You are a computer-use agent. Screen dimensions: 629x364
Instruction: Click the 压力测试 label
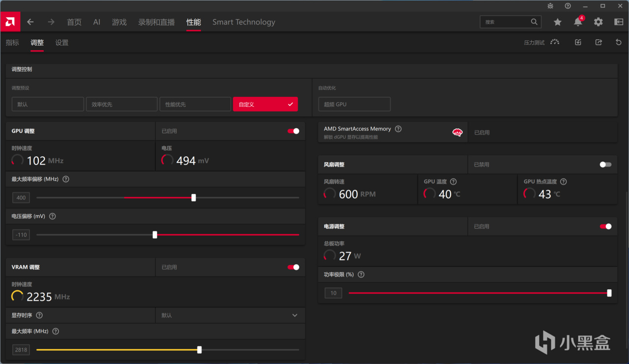(534, 43)
